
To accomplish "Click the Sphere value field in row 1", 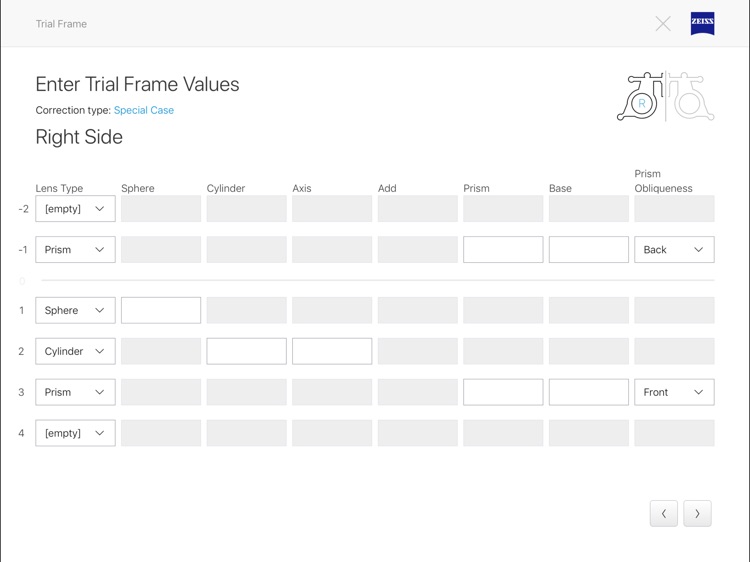I will point(161,310).
